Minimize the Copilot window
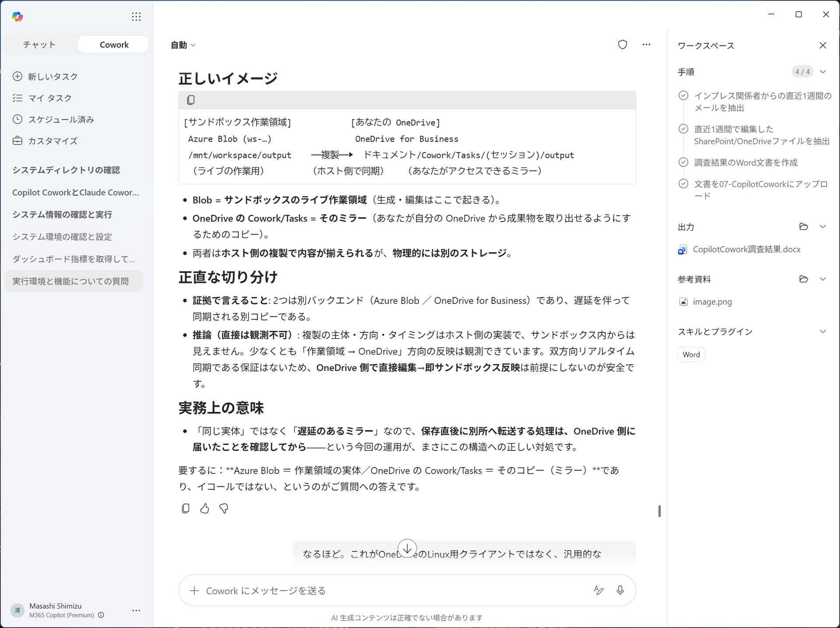The height and width of the screenshot is (628, 840). point(771,14)
